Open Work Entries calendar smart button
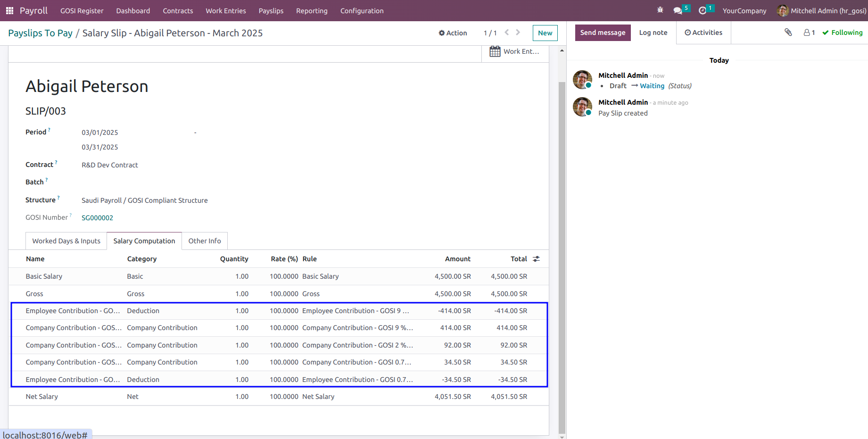 (515, 51)
